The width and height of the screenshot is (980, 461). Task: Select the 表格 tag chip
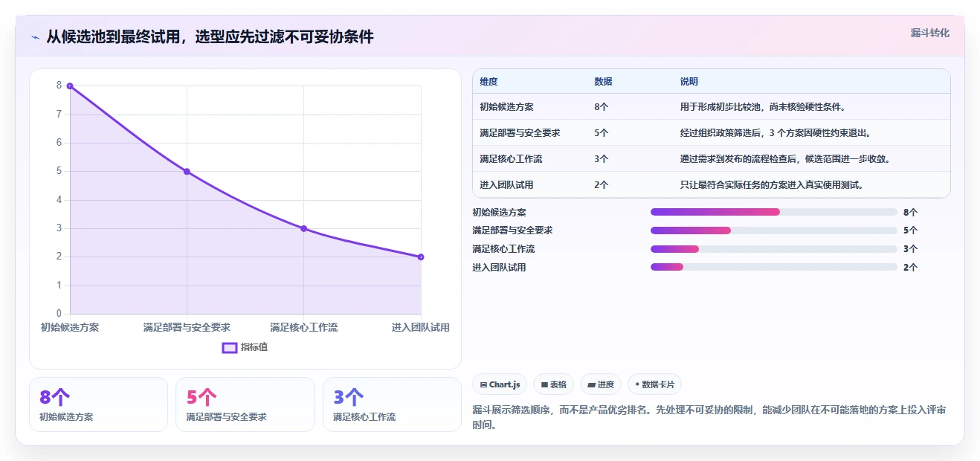point(554,384)
